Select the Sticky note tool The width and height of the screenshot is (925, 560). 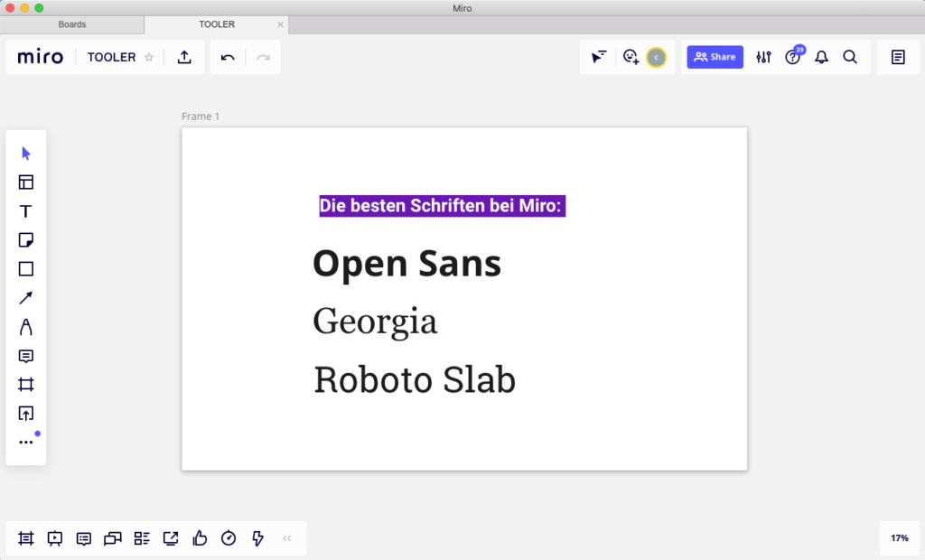(26, 240)
